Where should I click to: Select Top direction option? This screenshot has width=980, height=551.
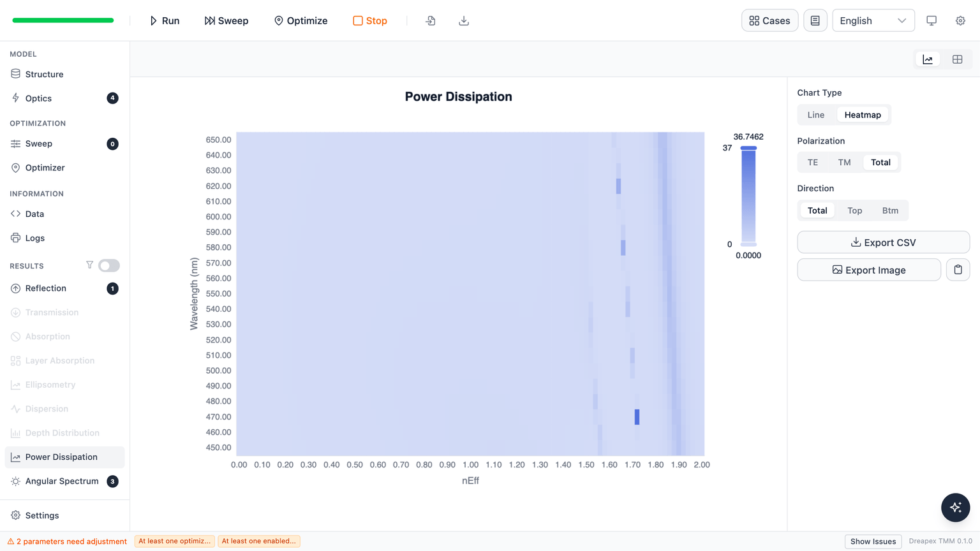(854, 210)
